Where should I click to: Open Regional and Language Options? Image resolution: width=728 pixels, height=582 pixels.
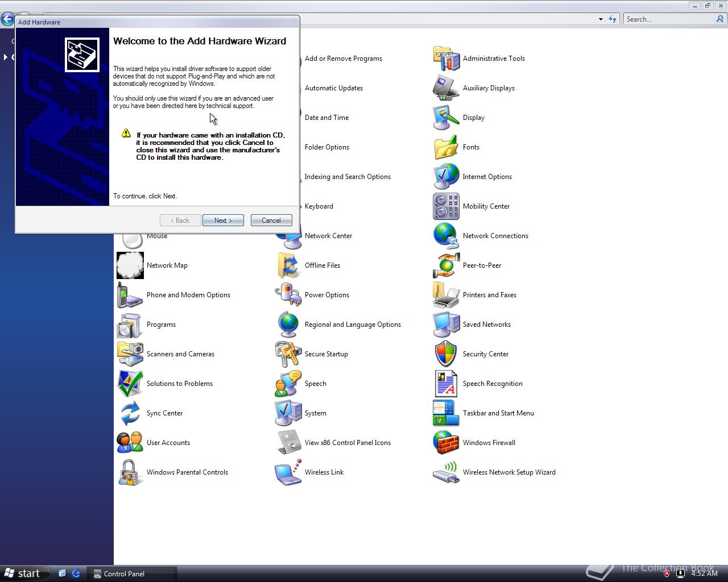pyautogui.click(x=353, y=325)
